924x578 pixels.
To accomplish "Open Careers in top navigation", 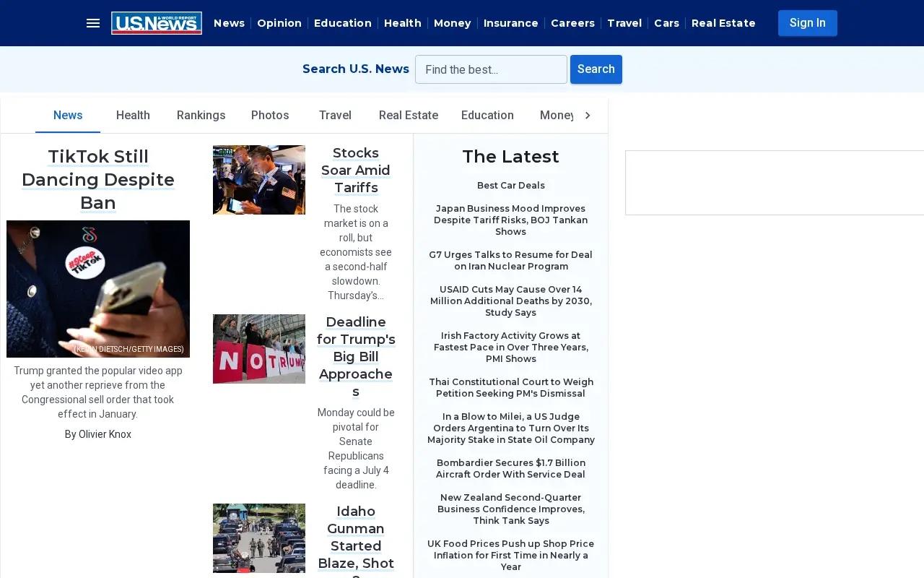I will [572, 23].
